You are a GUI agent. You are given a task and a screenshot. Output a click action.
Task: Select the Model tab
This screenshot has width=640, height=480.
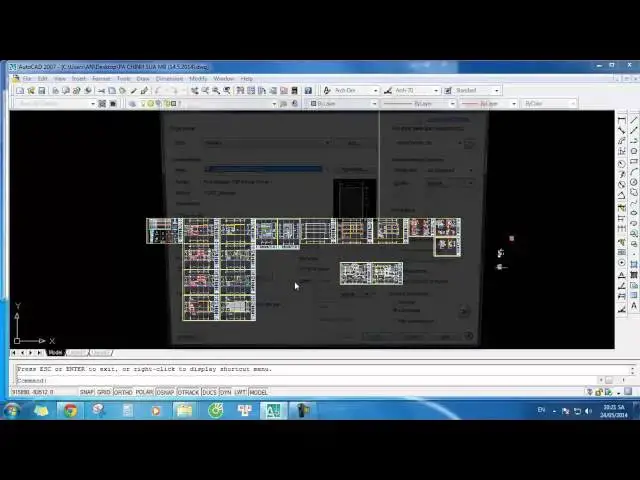click(56, 353)
